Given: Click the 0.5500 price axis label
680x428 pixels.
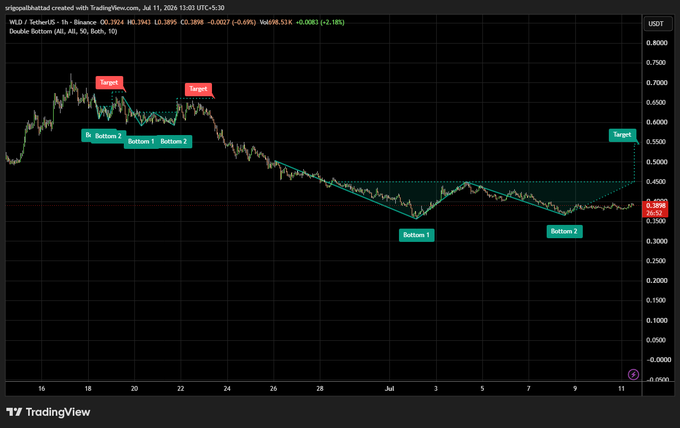Looking at the screenshot, I should point(657,142).
